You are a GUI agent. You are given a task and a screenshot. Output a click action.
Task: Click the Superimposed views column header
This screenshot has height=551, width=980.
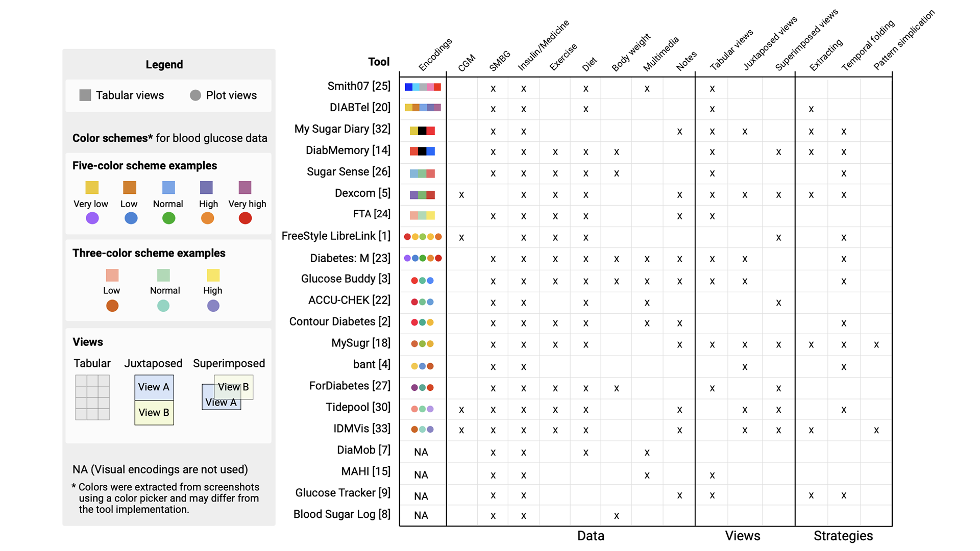[x=806, y=40]
